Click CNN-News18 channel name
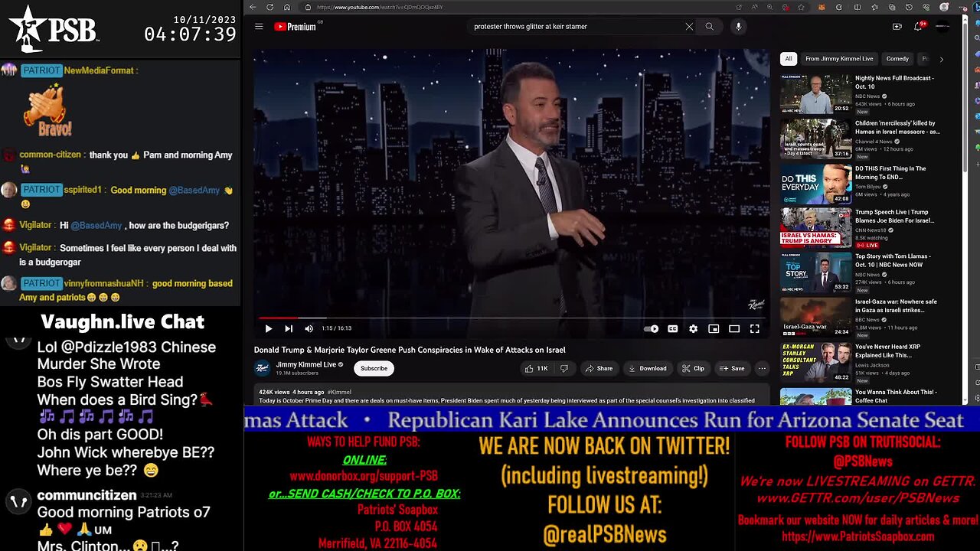Viewport: 980px width, 551px height. [x=871, y=230]
